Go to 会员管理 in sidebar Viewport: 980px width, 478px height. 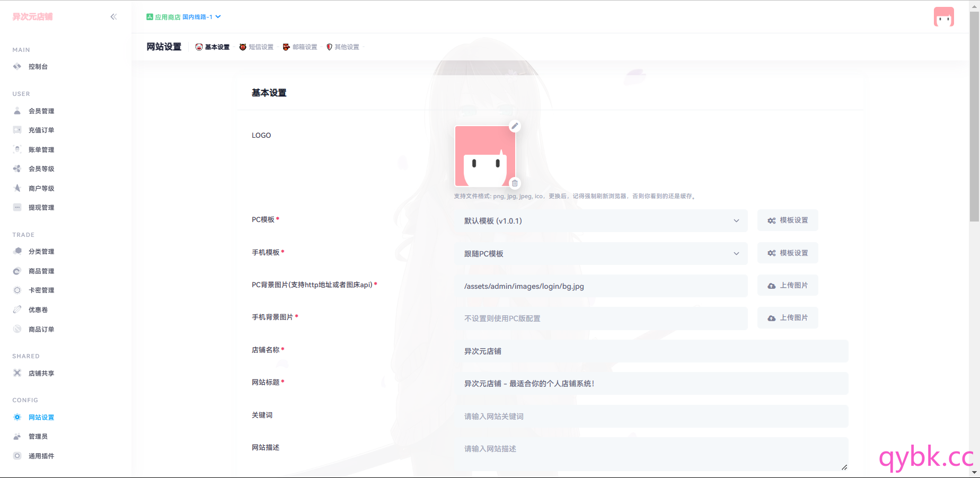click(x=41, y=111)
